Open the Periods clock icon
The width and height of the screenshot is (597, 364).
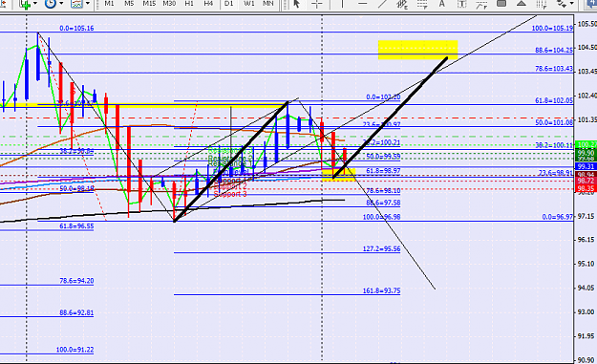point(51,4)
